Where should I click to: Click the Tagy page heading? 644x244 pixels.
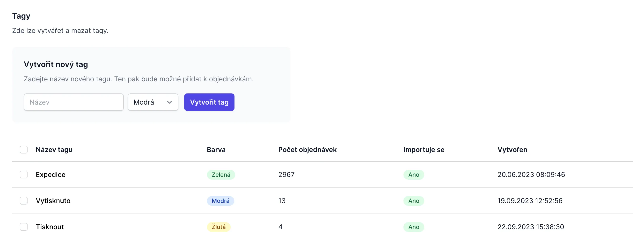(x=21, y=15)
